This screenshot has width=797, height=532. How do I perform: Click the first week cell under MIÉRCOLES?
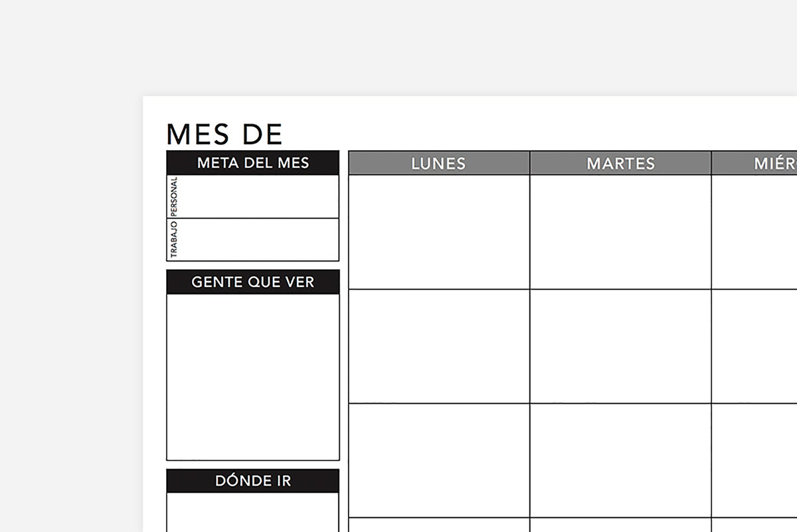click(x=755, y=232)
